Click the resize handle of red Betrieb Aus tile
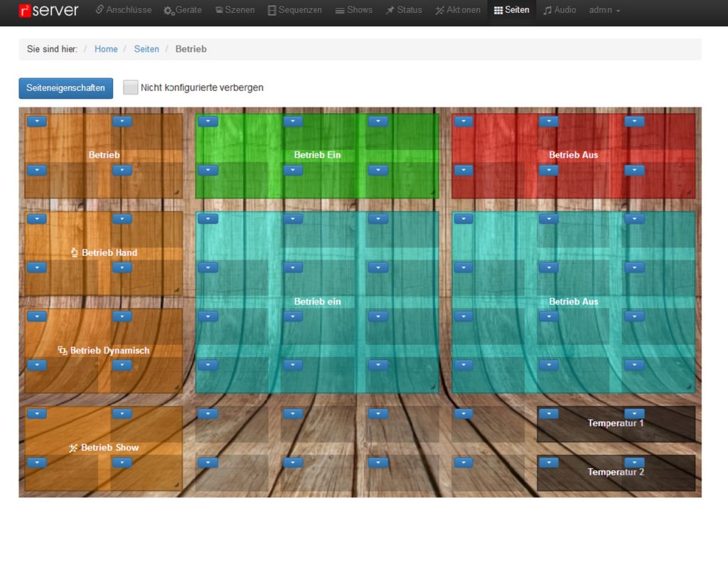 coord(688,192)
